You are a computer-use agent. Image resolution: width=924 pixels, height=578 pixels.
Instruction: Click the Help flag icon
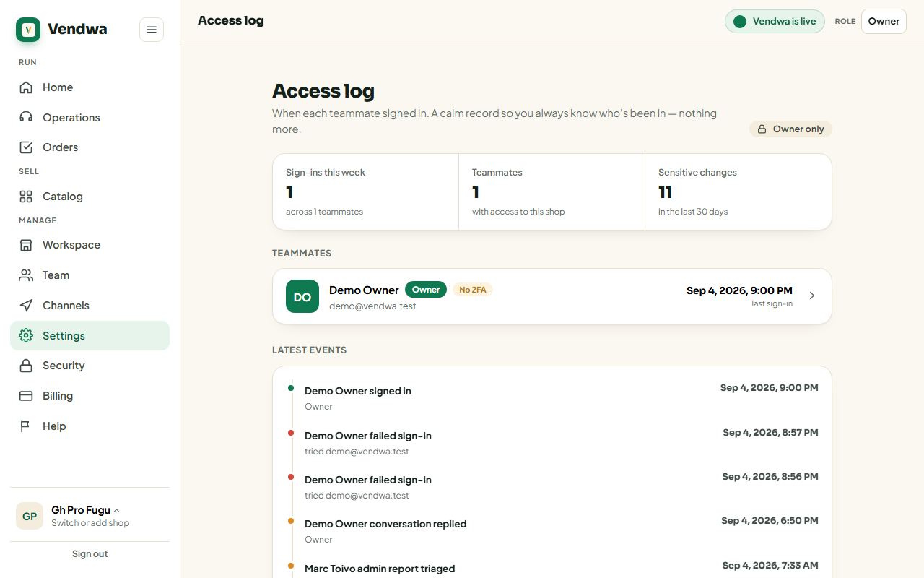pyautogui.click(x=26, y=426)
